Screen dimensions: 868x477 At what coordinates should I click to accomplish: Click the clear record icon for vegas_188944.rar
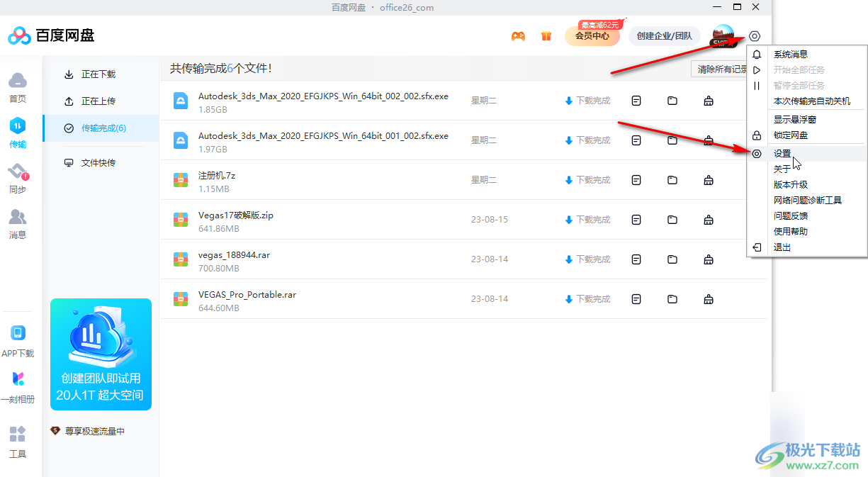pos(709,259)
